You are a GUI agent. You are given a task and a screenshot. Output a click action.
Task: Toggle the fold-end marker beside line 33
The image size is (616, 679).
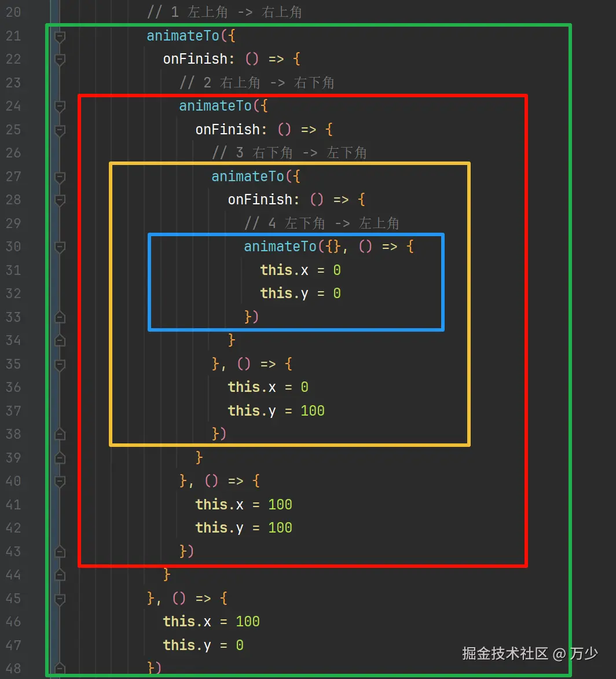click(x=60, y=317)
